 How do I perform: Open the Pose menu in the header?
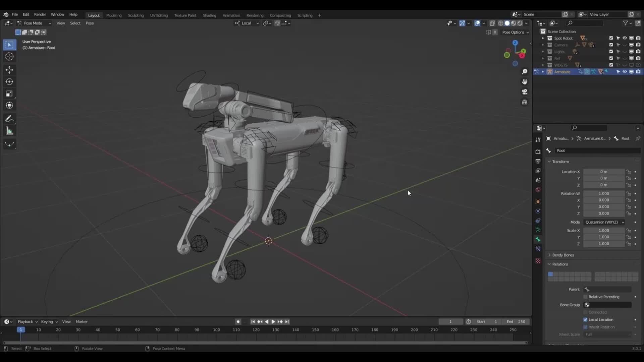[x=90, y=23]
